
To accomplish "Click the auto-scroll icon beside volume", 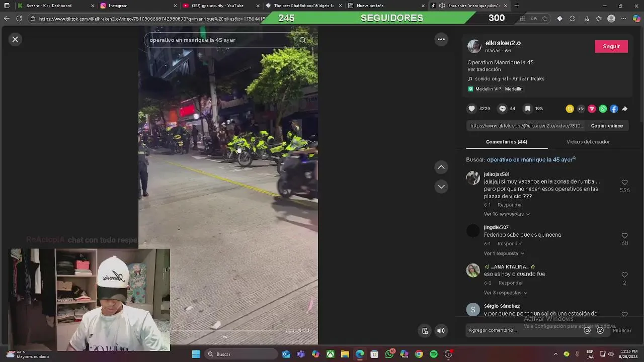I will [x=425, y=331].
